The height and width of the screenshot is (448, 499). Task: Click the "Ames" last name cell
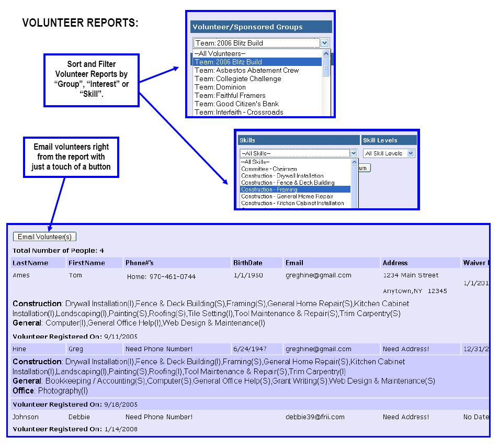(x=21, y=275)
